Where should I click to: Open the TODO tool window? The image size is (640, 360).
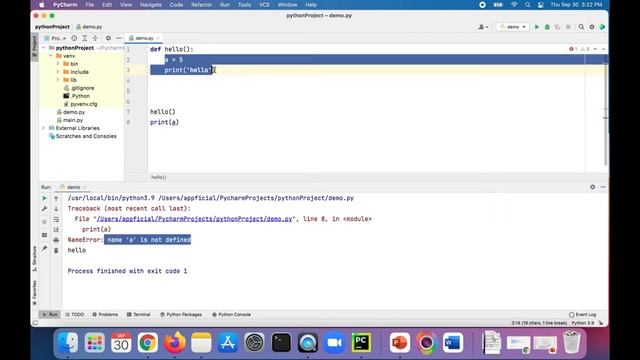(x=75, y=315)
